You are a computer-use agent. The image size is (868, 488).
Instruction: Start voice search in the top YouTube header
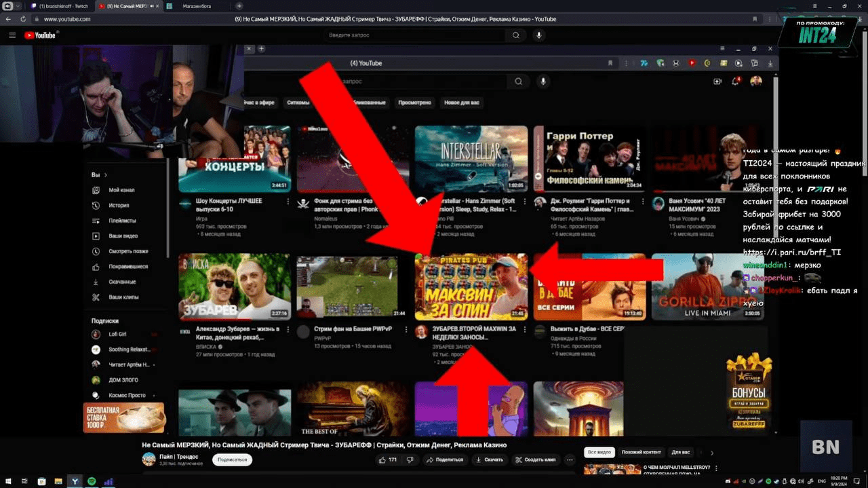tap(539, 35)
